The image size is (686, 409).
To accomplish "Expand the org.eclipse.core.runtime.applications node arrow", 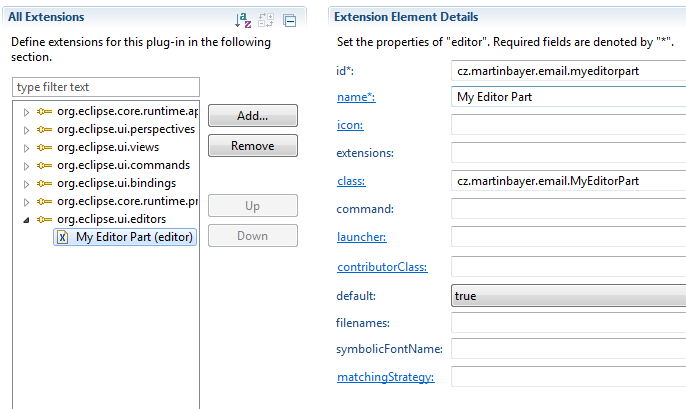I will point(26,112).
